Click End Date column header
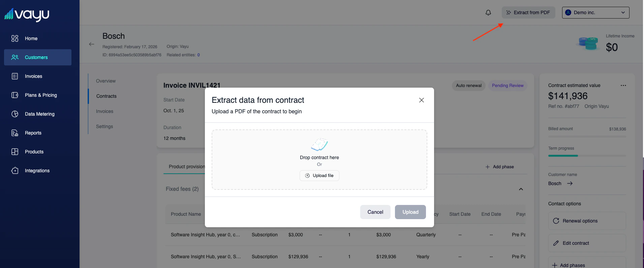Screen dimensions: 644x268 491,214
